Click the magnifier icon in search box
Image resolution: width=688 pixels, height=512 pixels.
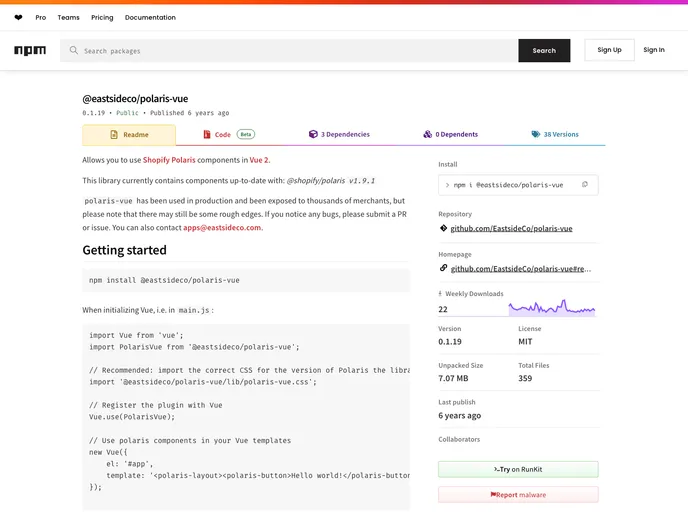(74, 50)
